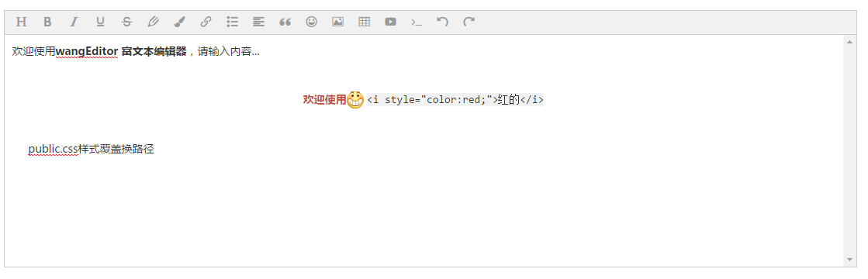Open the background color brush tool
Viewport: 868px width, 279px height.
179,22
